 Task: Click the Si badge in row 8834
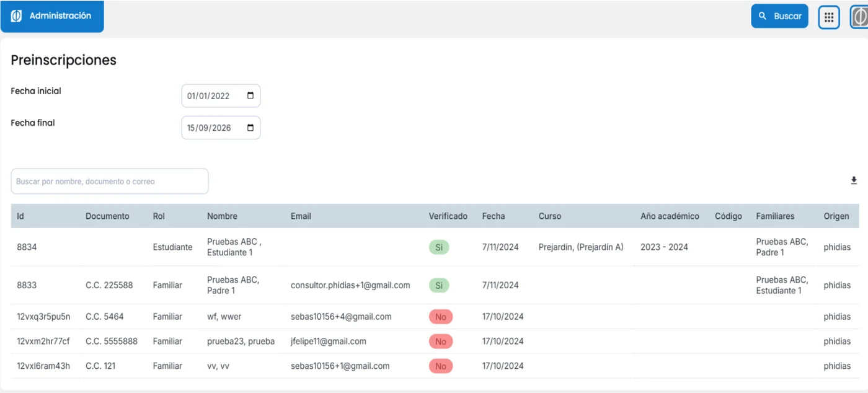coord(439,247)
